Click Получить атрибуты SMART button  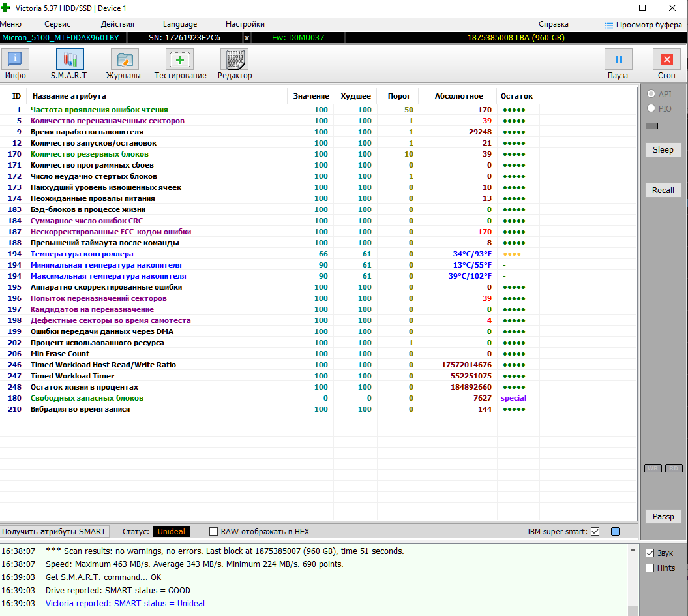click(x=54, y=532)
